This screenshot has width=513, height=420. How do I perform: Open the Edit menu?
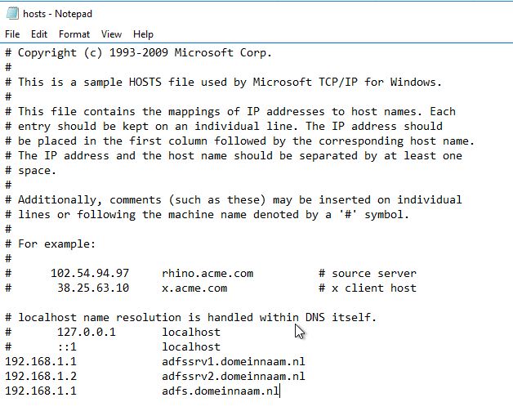pyautogui.click(x=39, y=34)
